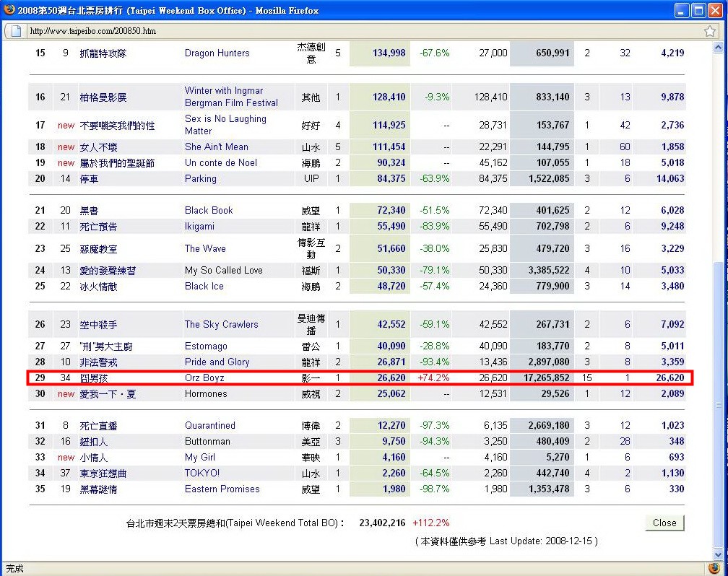Click the Firefox icon in the title bar
Screen dimensions: 728x576
point(9,10)
